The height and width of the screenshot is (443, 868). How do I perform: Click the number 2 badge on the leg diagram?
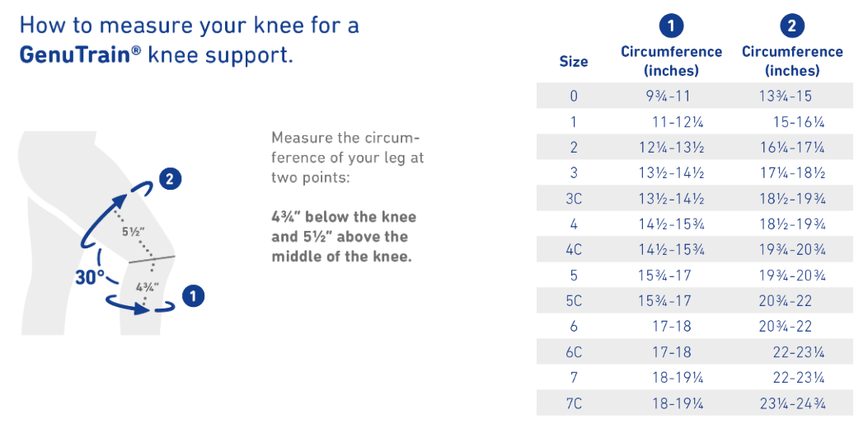point(170,179)
